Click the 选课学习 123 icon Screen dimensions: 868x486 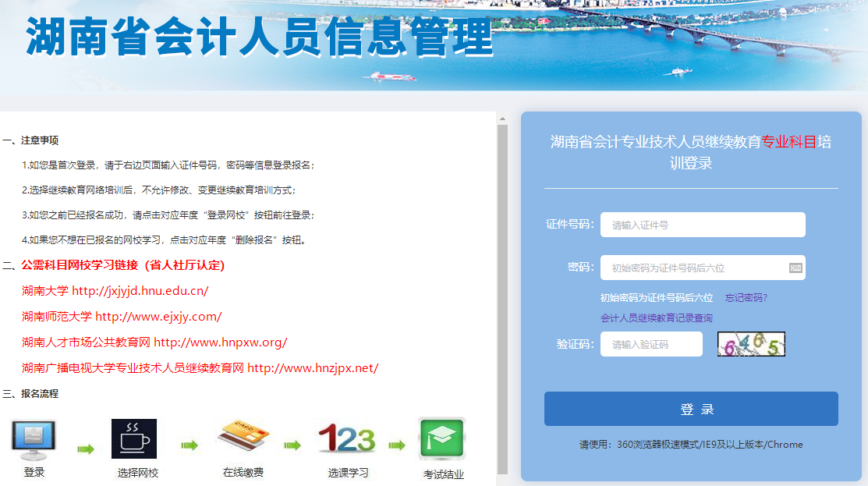pyautogui.click(x=346, y=438)
